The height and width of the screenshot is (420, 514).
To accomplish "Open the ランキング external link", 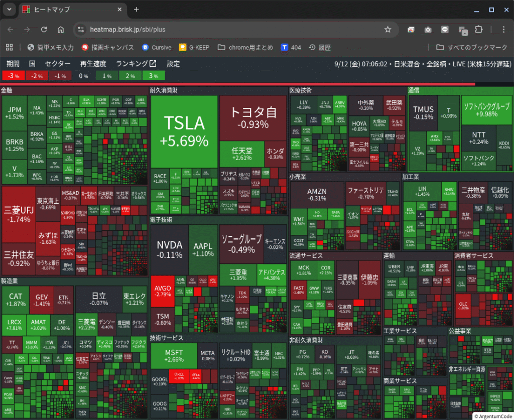I will pyautogui.click(x=136, y=64).
